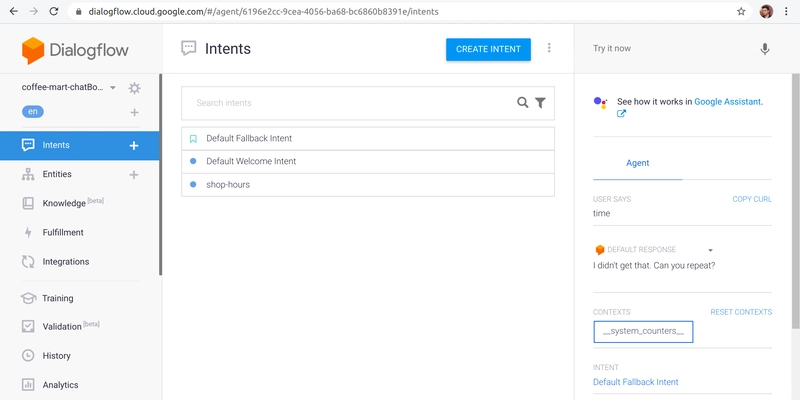Add new intent via sidebar plus
Screen dimensions: 800x400
pos(134,146)
